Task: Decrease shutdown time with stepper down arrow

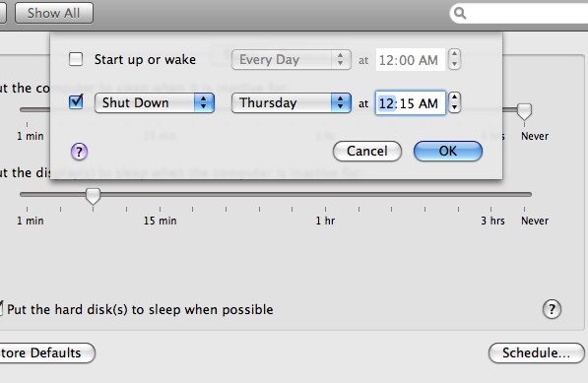Action: click(x=454, y=107)
